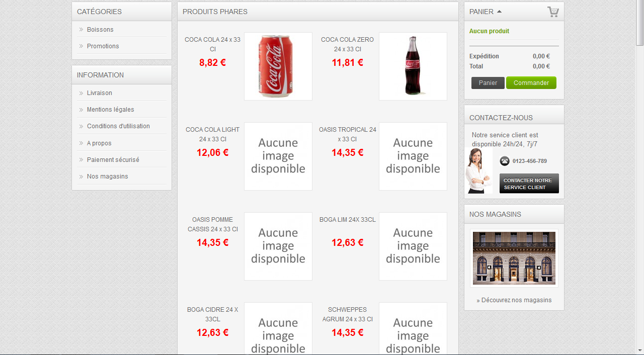Follow the Découvrez nos magasins link
The height and width of the screenshot is (355, 644).
click(x=514, y=300)
